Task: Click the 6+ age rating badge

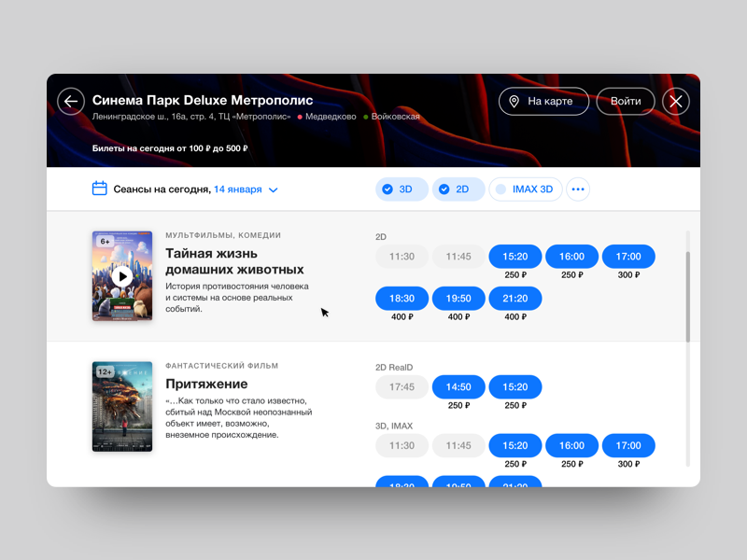Action: pos(105,242)
